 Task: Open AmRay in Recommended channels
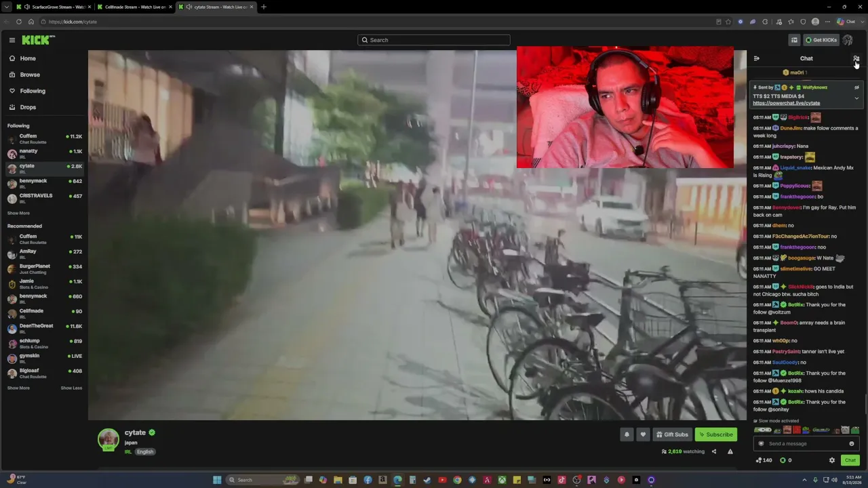45,254
